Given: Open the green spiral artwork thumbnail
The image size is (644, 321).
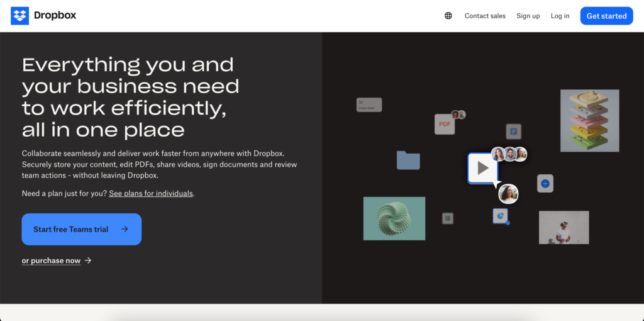Looking at the screenshot, I should (394, 218).
